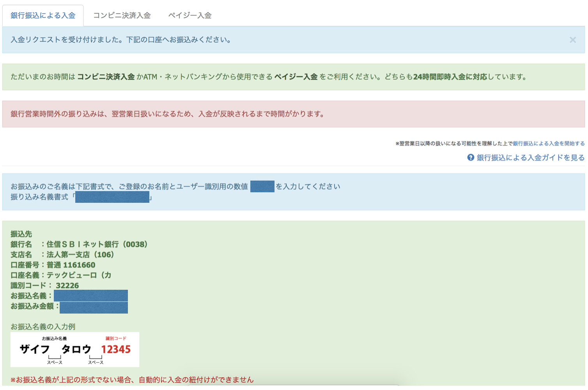Select account holder テックビューロ(カ
The image size is (588, 390).
[79, 275]
